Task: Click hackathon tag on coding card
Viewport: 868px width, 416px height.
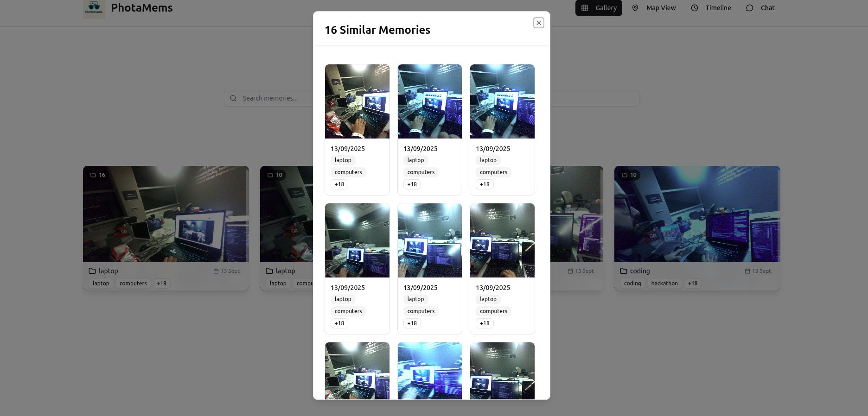Action: [664, 284]
